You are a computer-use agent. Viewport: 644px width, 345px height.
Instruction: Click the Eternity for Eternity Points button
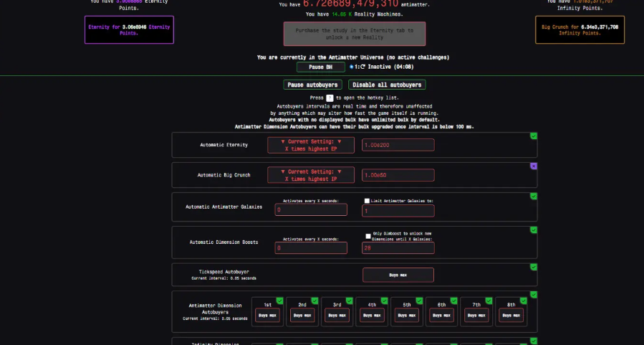(129, 29)
